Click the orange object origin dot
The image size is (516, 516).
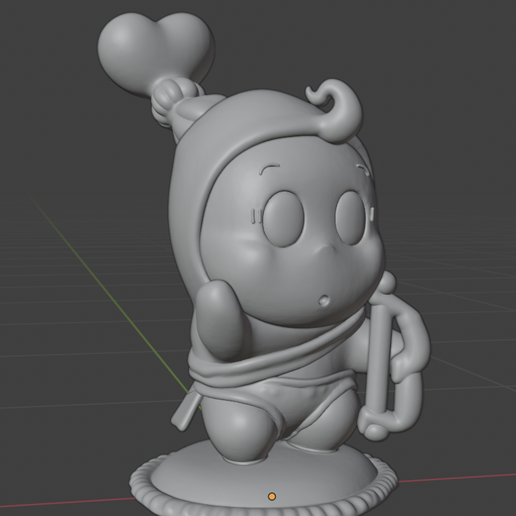(272, 497)
